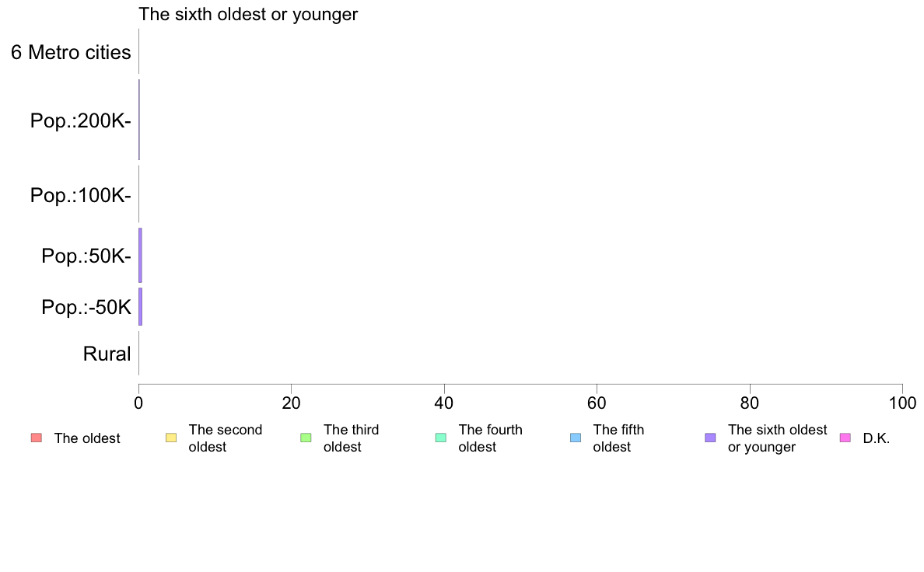The width and height of the screenshot is (924, 572).
Task: Click the 'D.K.' legend text
Action: point(877,438)
